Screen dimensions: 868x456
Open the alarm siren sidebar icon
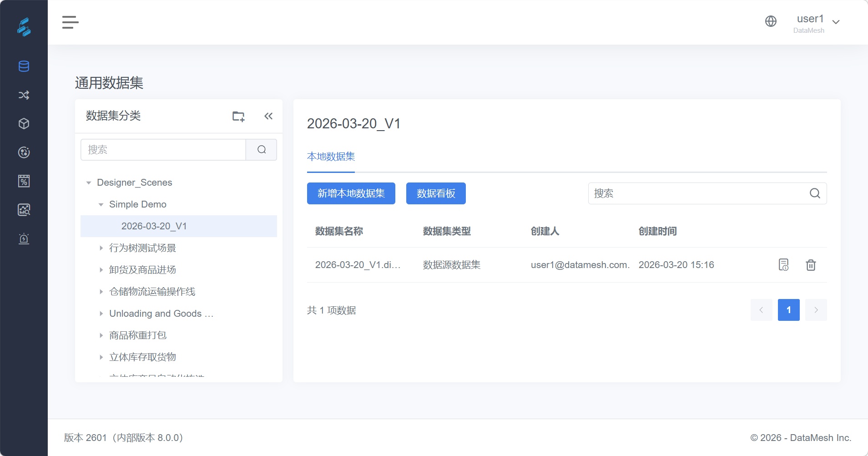pos(24,238)
